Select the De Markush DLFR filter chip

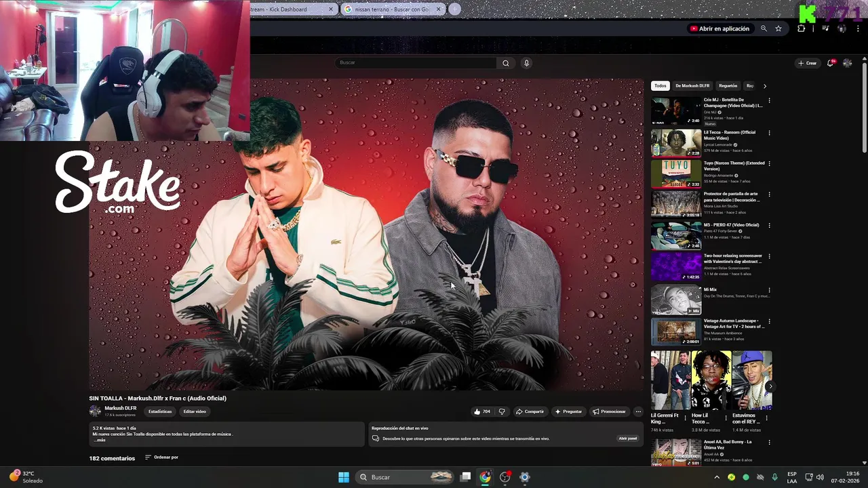692,86
